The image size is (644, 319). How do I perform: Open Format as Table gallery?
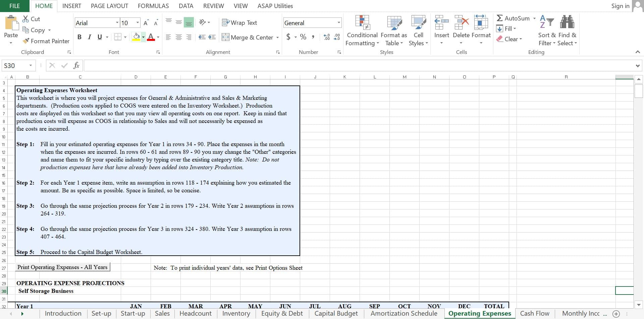pyautogui.click(x=394, y=31)
